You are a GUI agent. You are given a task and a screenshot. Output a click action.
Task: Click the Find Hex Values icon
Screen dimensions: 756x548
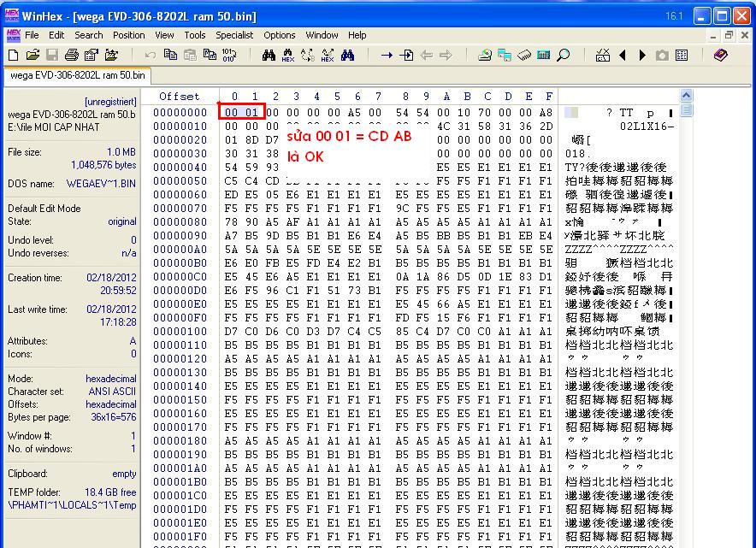point(288,56)
